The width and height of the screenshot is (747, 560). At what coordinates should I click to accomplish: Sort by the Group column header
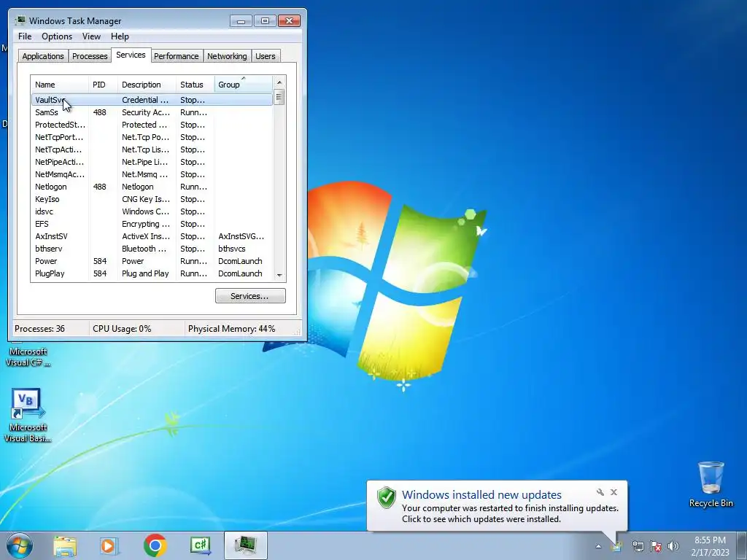pyautogui.click(x=244, y=85)
